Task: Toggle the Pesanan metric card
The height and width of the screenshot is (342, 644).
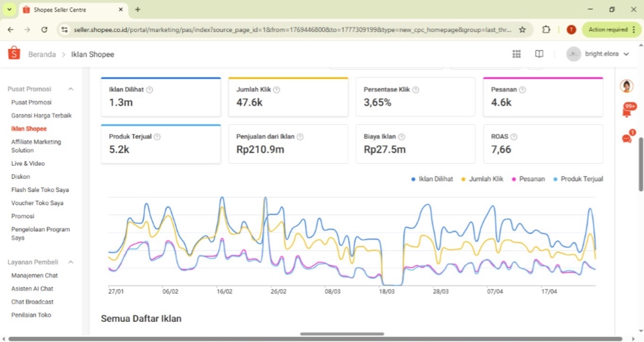Action: point(543,97)
